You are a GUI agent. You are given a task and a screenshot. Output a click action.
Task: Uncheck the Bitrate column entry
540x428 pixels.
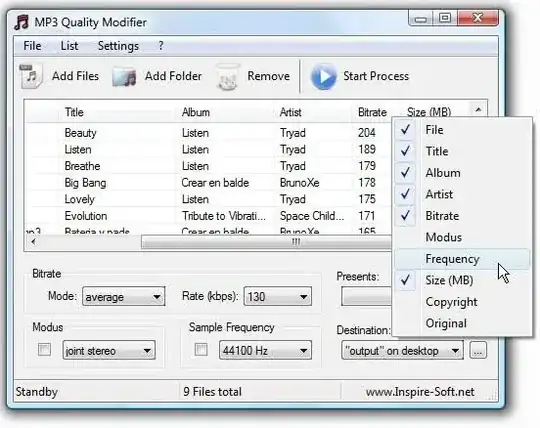462,216
